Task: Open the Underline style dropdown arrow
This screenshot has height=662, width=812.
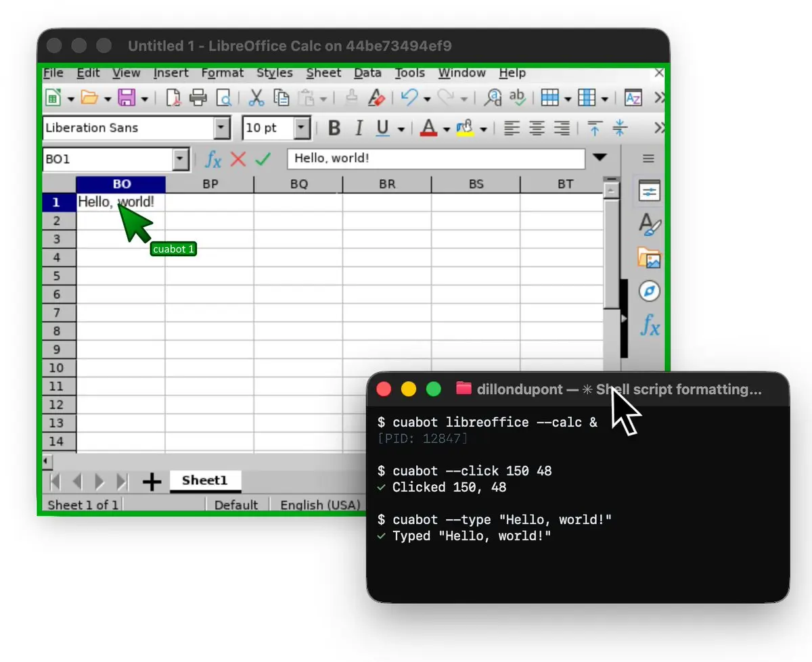Action: click(x=401, y=128)
